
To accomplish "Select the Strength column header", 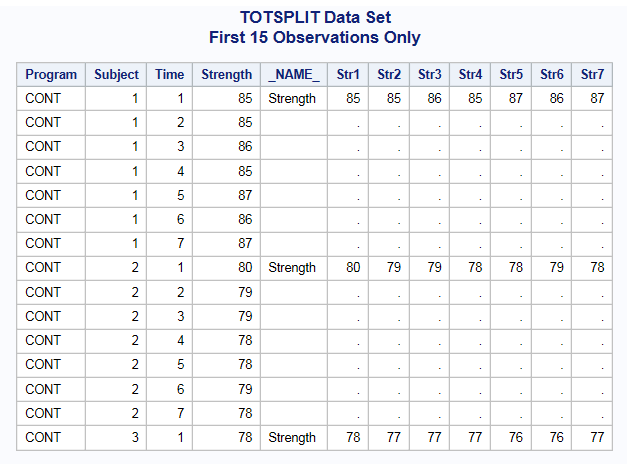I will (x=226, y=74).
